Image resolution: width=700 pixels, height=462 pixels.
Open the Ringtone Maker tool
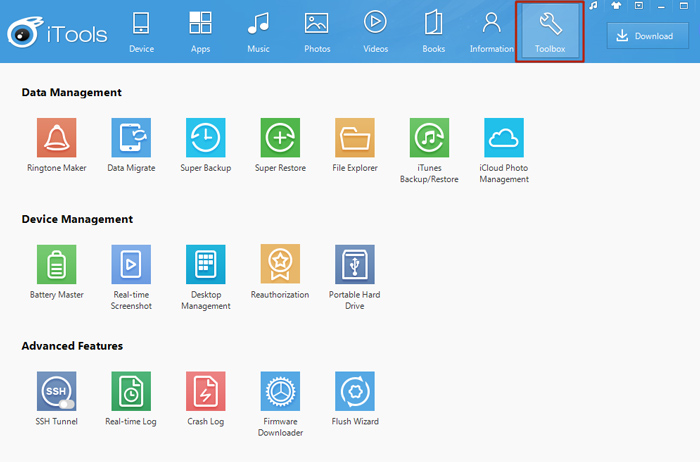click(x=57, y=137)
